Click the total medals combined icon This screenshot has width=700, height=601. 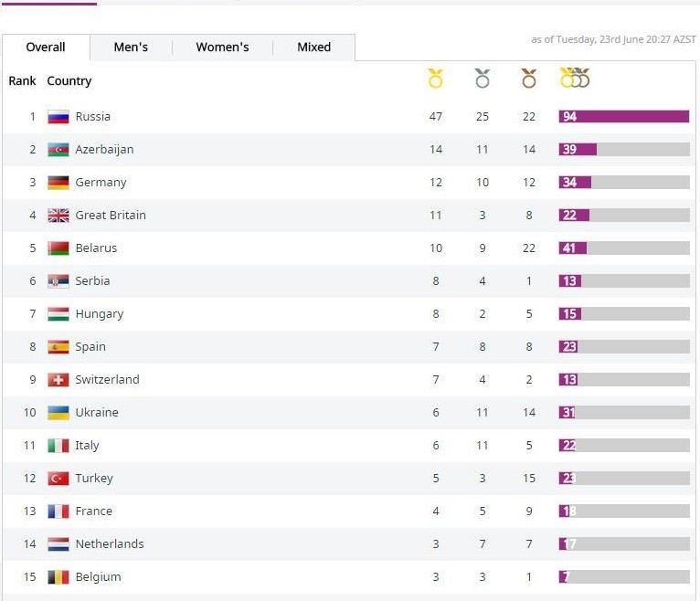[x=575, y=79]
